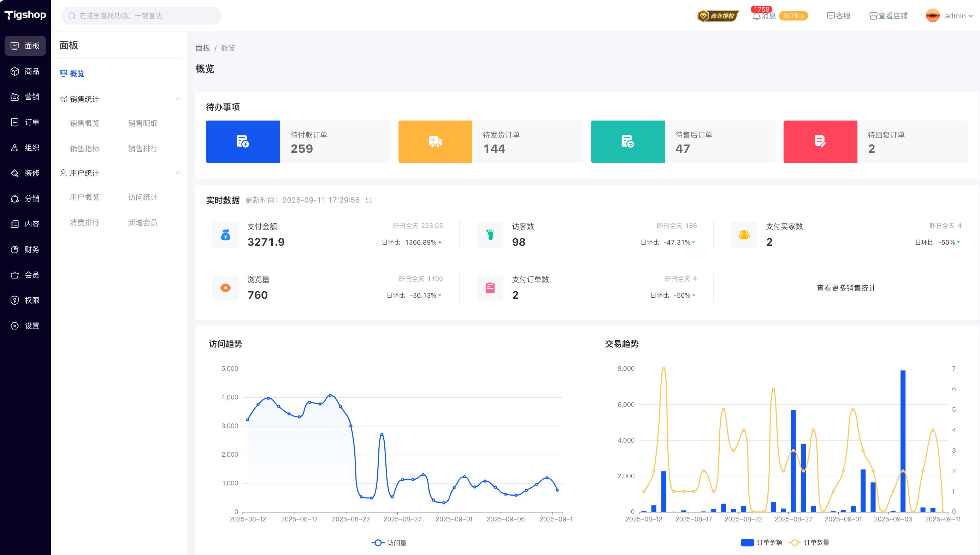This screenshot has width=980, height=555.
Task: Open the 设置 settings sidebar item
Action: pos(25,326)
